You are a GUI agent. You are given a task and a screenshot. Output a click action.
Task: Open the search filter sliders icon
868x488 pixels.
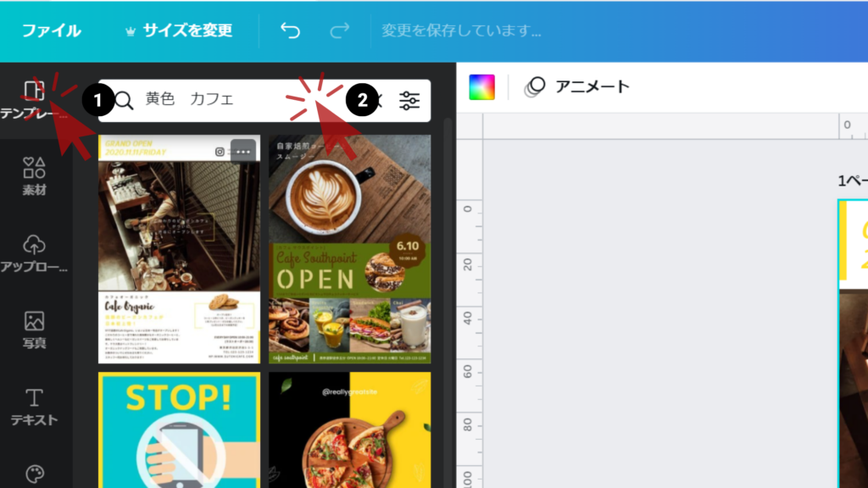[x=409, y=101]
